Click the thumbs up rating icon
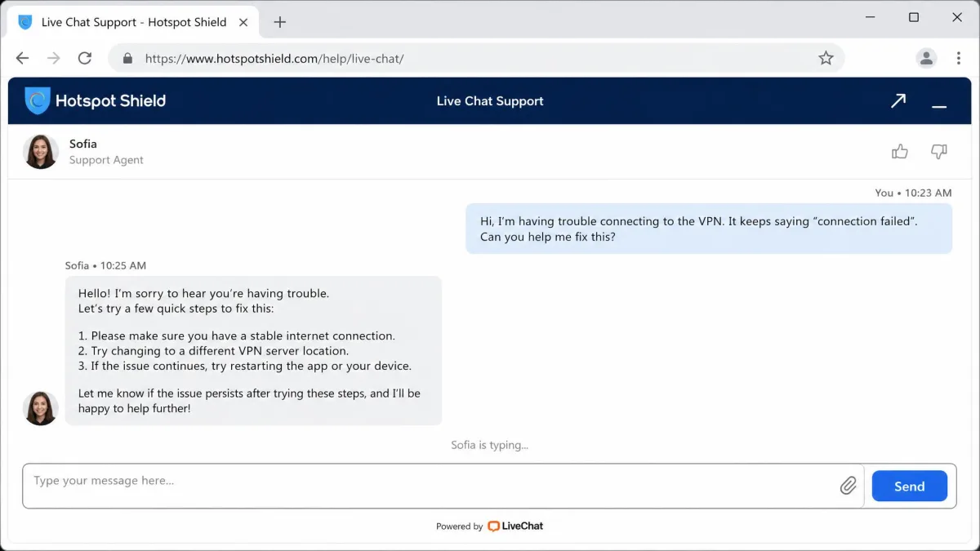Viewport: 980px width, 551px height. 900,151
